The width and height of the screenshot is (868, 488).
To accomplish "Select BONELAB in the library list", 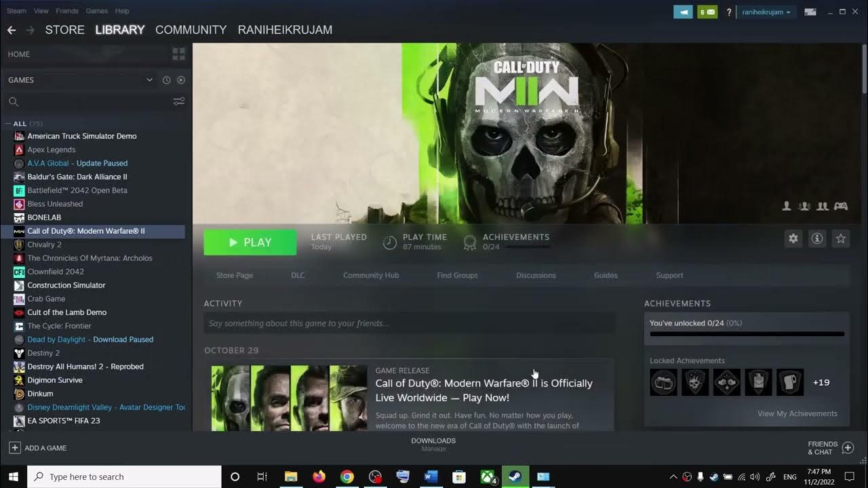I will [44, 218].
